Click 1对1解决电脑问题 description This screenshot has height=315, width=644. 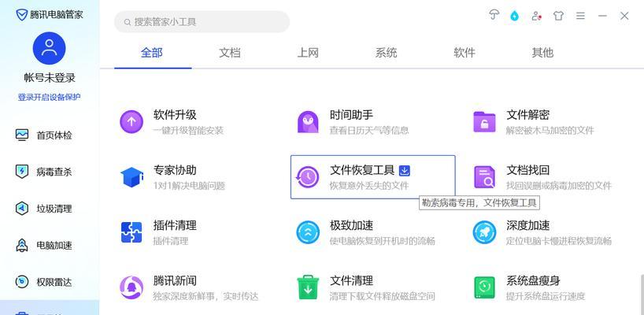tap(189, 186)
